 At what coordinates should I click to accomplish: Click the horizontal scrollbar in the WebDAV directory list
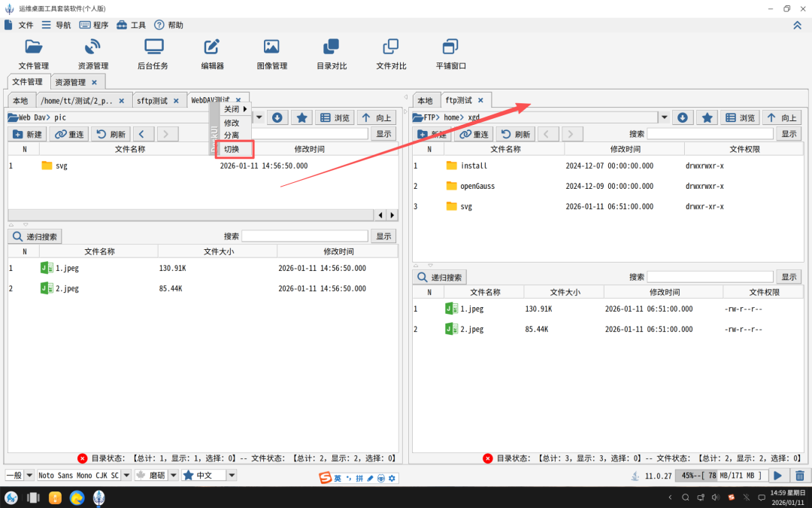point(190,214)
